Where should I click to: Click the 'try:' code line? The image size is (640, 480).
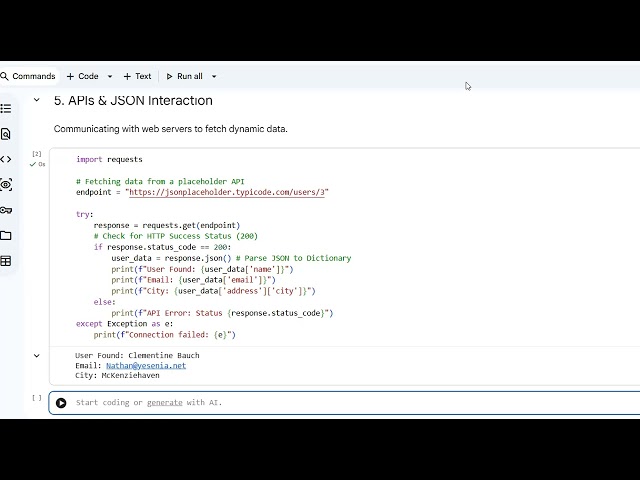click(x=85, y=214)
